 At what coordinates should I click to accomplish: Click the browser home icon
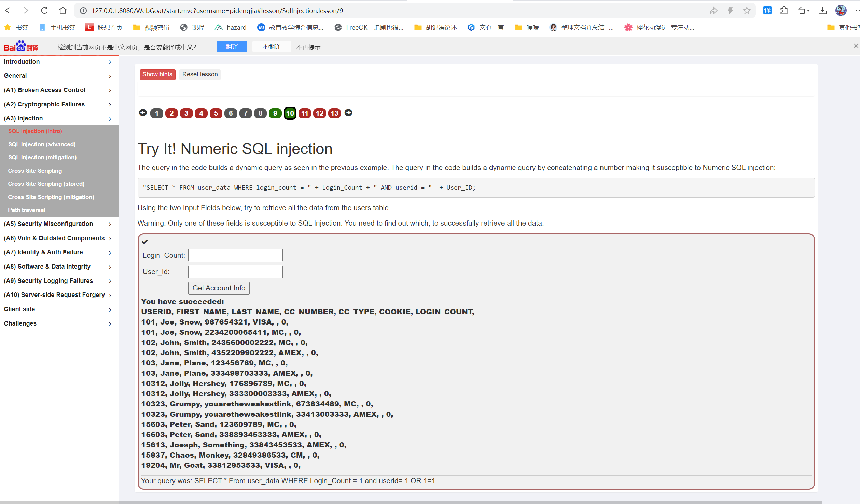63,11
